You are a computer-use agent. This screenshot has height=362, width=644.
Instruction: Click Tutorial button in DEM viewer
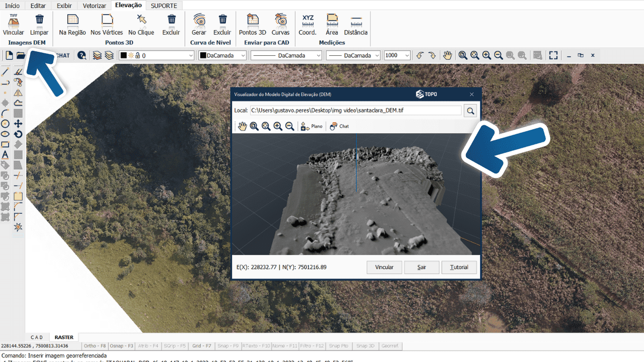click(459, 267)
